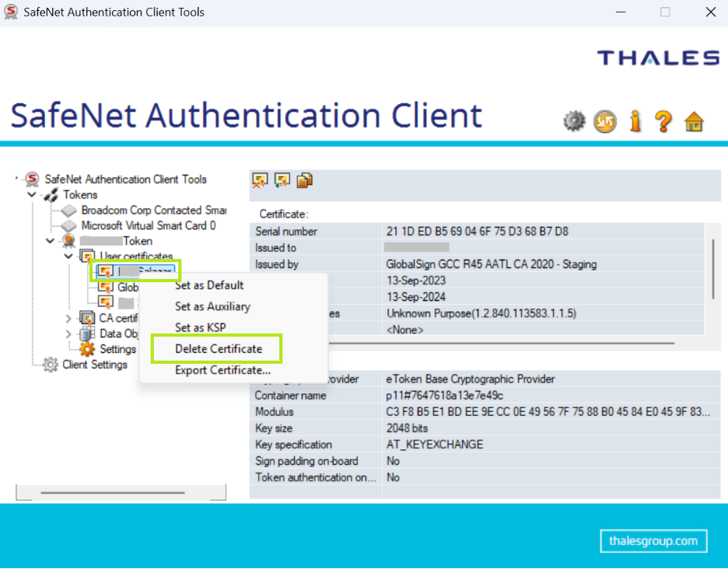Viewport: 728px width, 569px height.
Task: Choose Delete Certificate from context menu
Action: [218, 349]
